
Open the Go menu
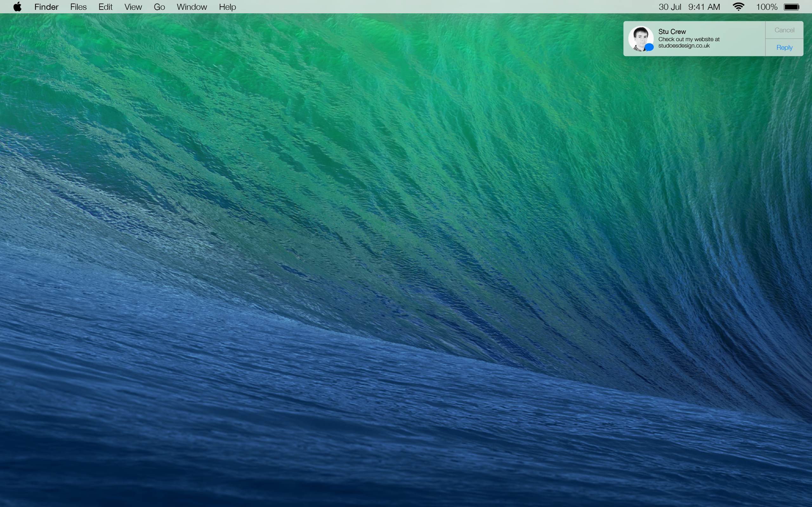tap(159, 7)
